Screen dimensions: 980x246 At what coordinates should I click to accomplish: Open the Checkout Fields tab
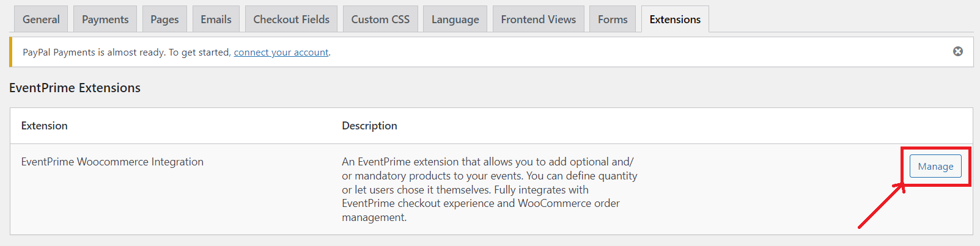(291, 20)
